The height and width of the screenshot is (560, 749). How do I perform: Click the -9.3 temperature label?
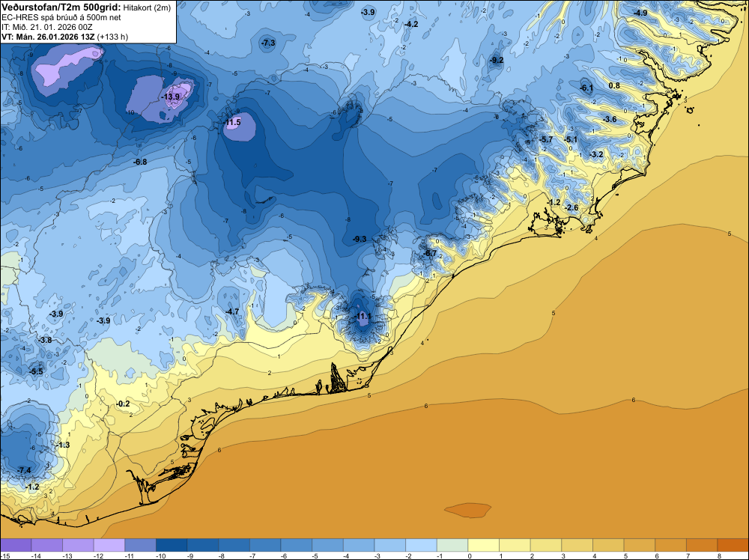(x=360, y=239)
